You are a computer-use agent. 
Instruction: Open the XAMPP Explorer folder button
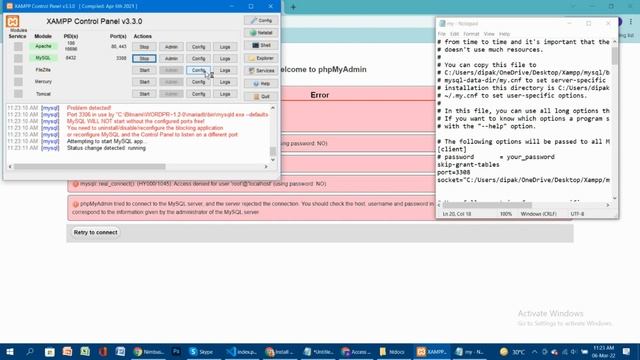[x=261, y=58]
